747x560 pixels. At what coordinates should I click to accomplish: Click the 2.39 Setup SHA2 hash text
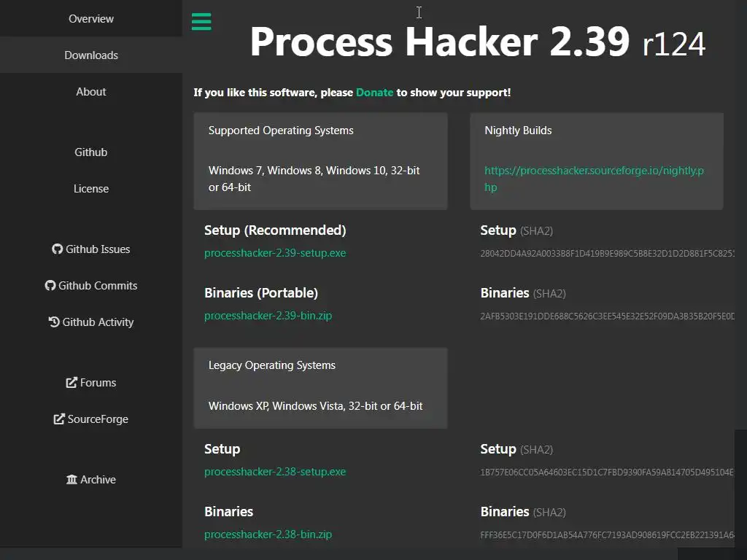pyautogui.click(x=607, y=254)
